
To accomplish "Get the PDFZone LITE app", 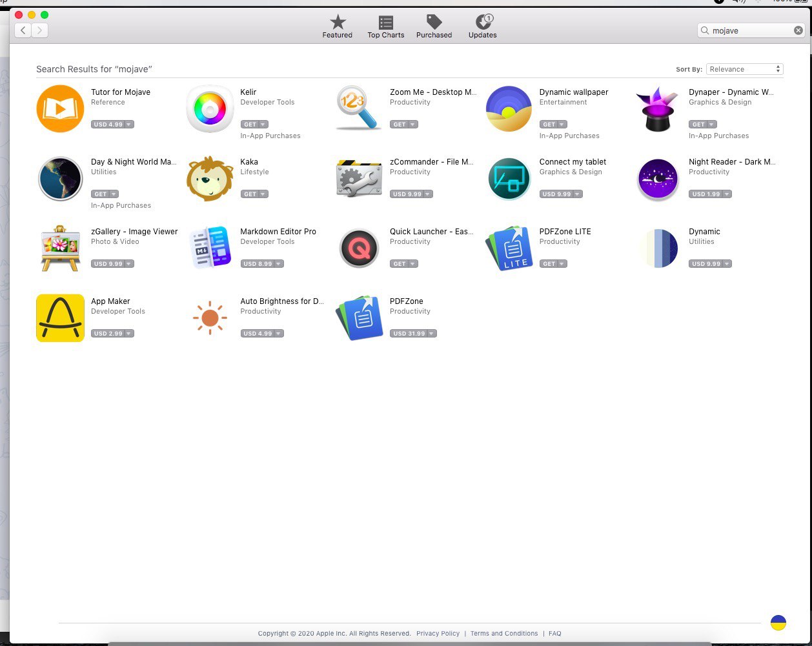I will point(553,264).
